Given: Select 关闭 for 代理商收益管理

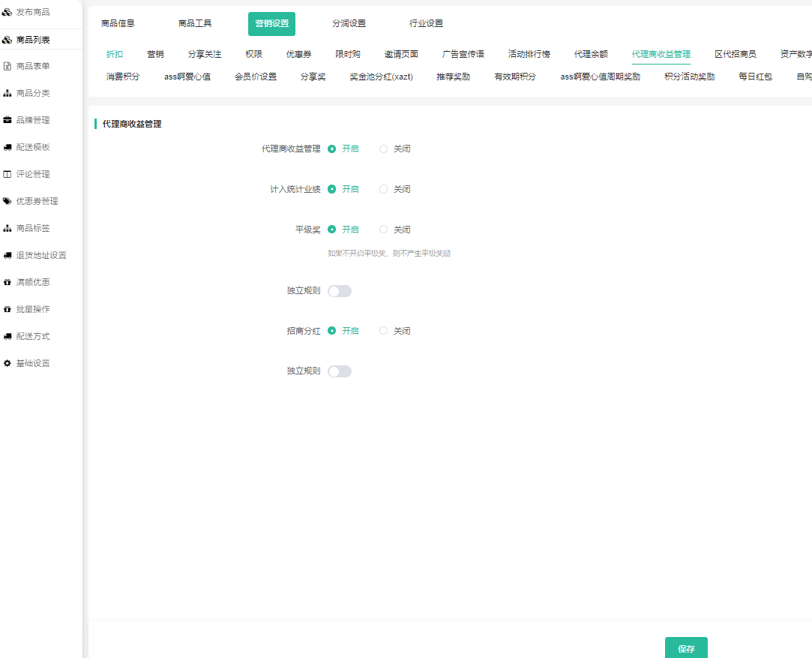Looking at the screenshot, I should 383,149.
